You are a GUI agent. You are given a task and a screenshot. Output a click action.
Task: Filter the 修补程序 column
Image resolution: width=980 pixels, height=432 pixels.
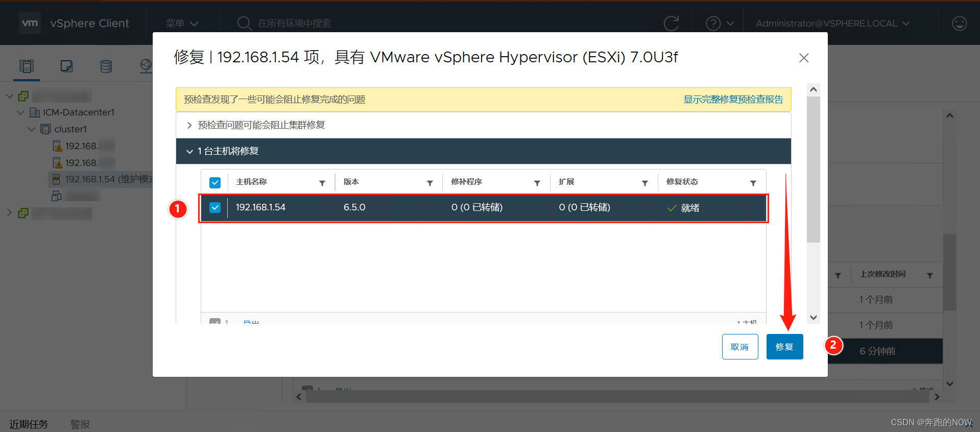(x=537, y=183)
